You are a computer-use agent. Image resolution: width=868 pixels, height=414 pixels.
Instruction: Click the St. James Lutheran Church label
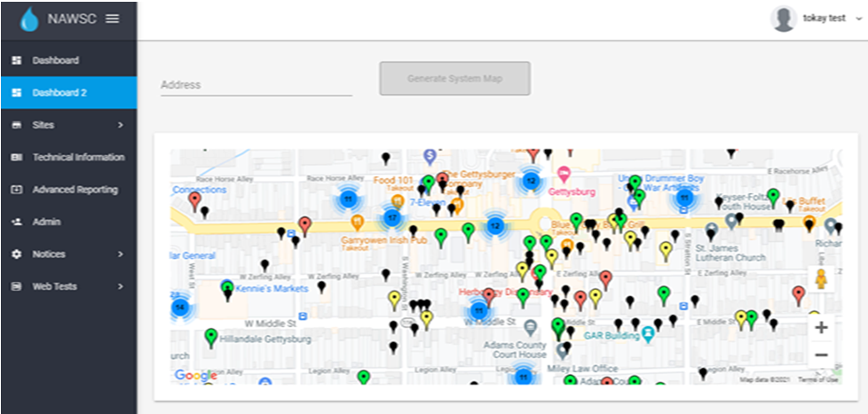pos(730,254)
